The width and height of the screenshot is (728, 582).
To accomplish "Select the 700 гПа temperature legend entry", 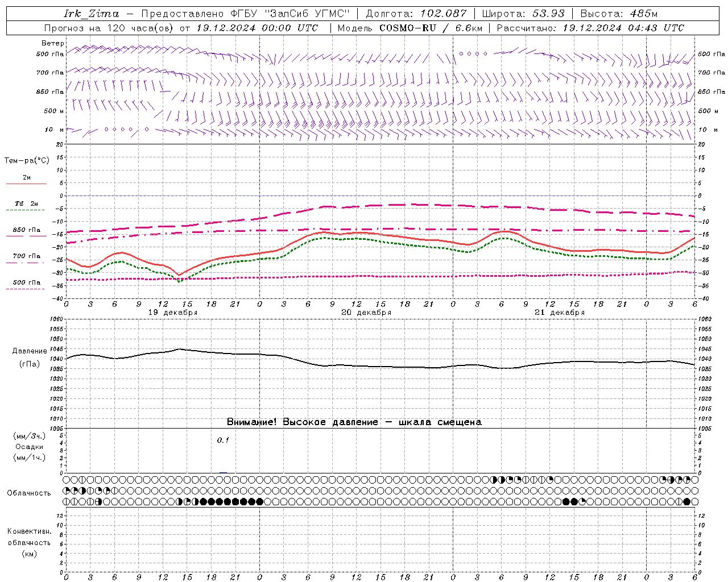I will pos(27,256).
